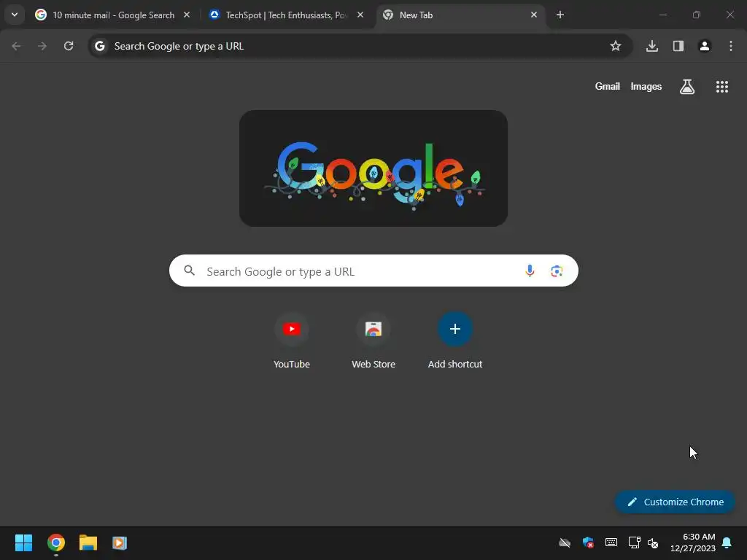
Task: Select the New Tab tab
Action: [460, 15]
